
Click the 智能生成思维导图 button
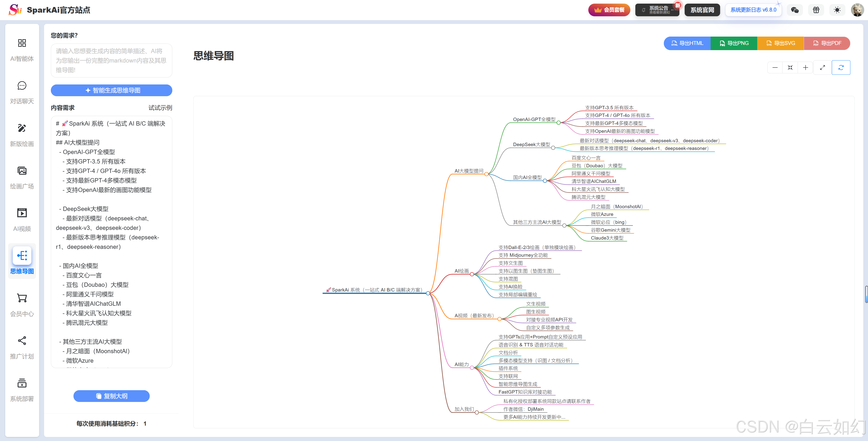[111, 90]
